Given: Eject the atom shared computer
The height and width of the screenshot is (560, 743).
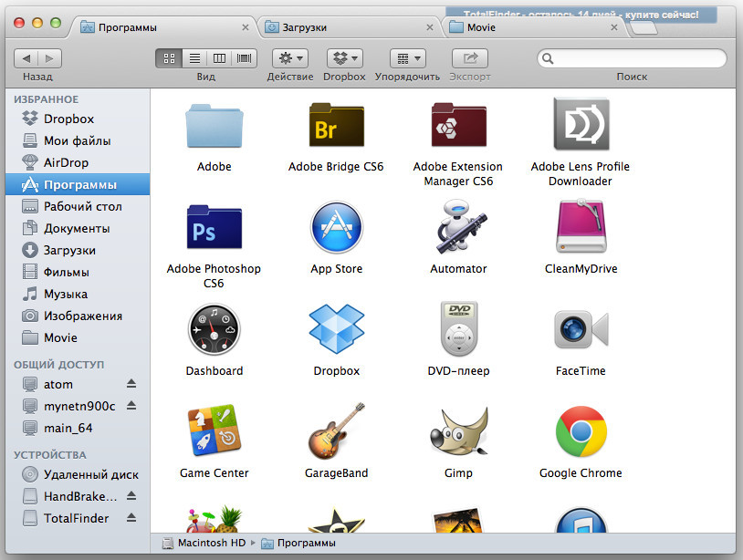Looking at the screenshot, I should point(131,384).
